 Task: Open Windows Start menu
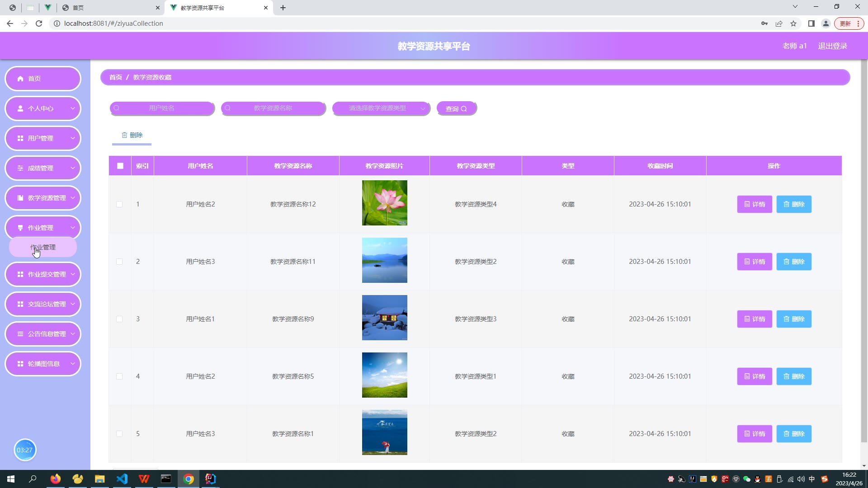[11, 479]
